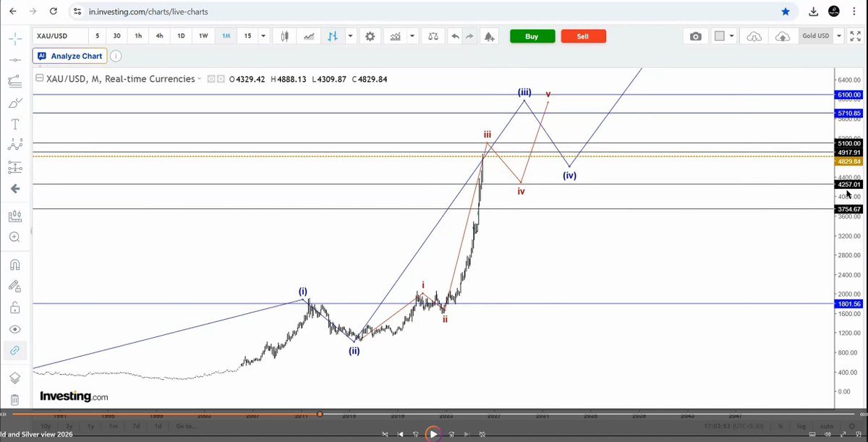The width and height of the screenshot is (868, 442).
Task: Click the green Buy button
Action: pyautogui.click(x=532, y=36)
